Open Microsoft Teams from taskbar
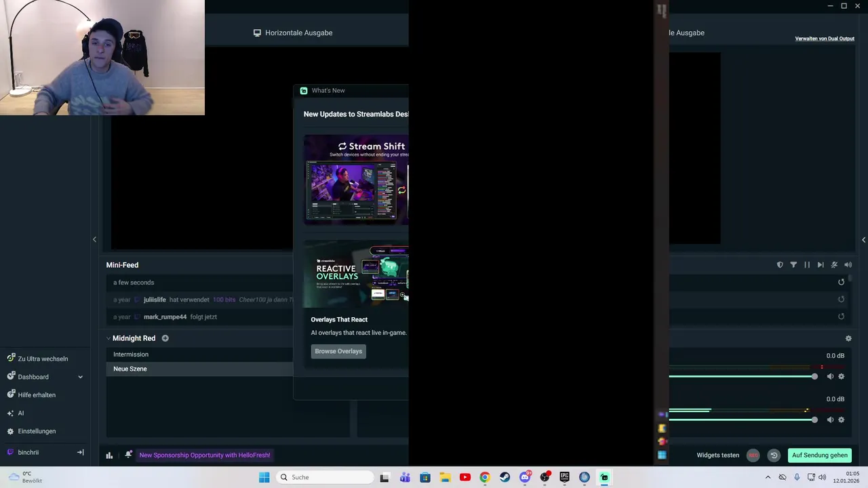868x488 pixels. [405, 477]
